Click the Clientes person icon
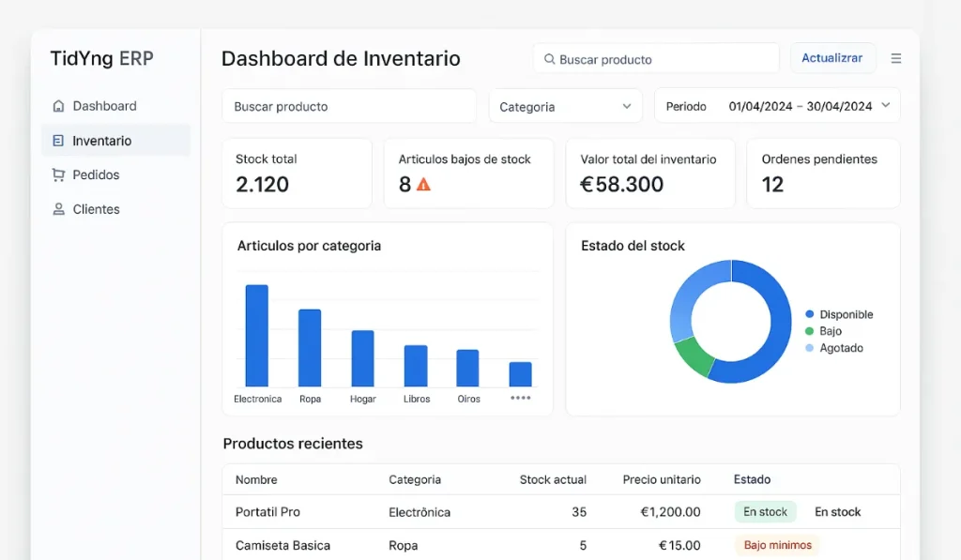The width and height of the screenshot is (961, 560). (59, 209)
